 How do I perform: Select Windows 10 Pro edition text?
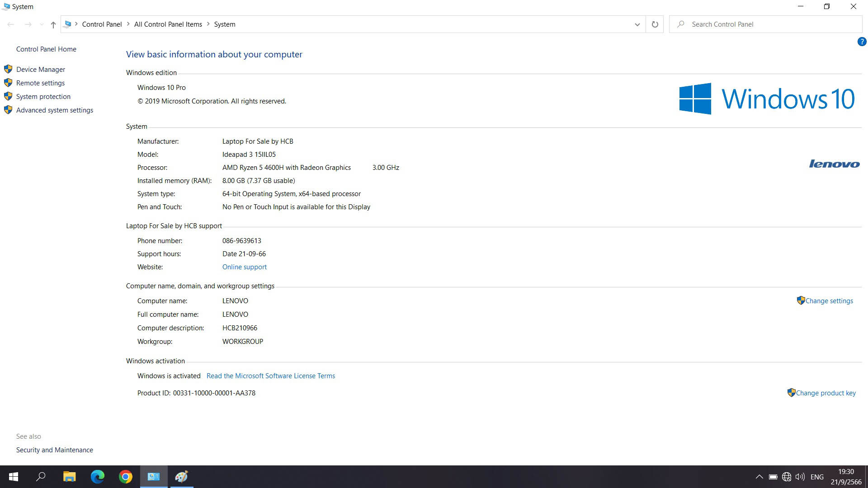(161, 88)
